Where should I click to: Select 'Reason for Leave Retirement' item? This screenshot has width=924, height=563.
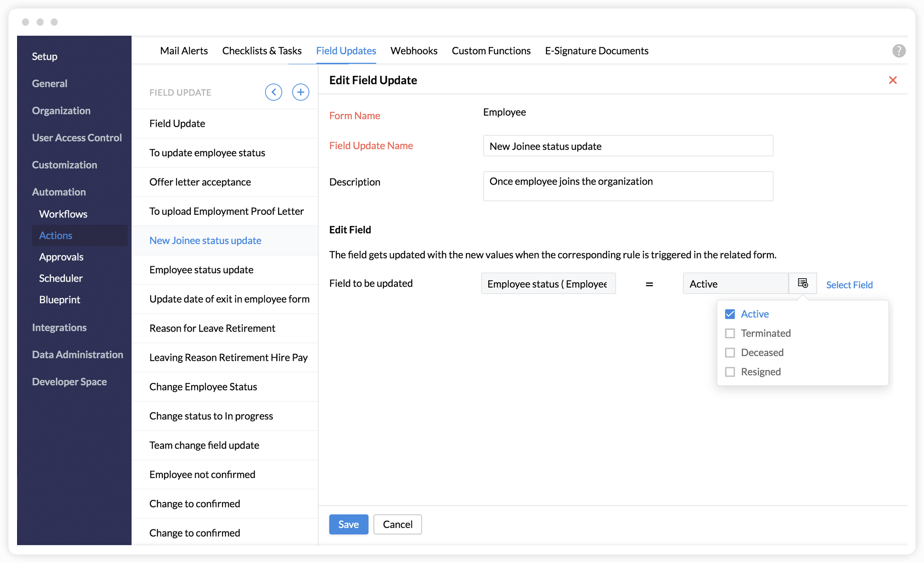click(225, 328)
